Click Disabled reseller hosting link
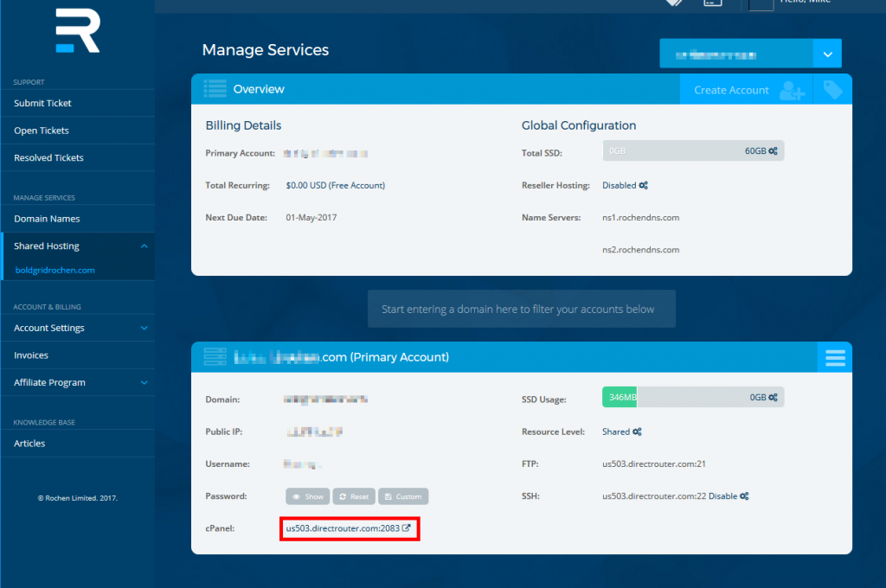The height and width of the screenshot is (588, 886). click(619, 185)
